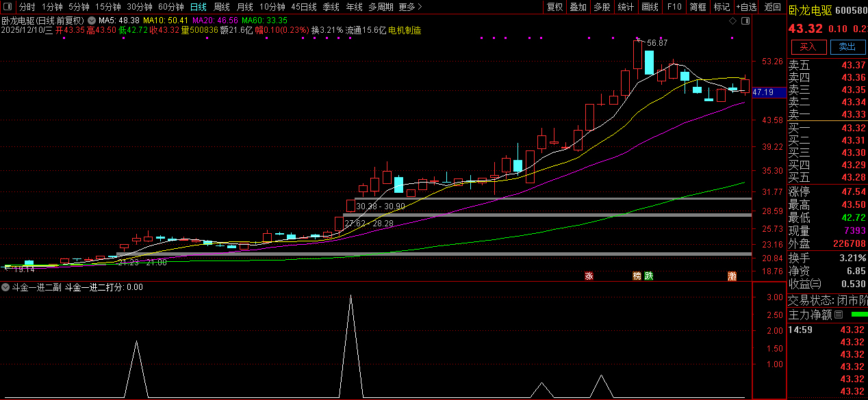Toggle 简框 simple frame view

tap(698, 7)
